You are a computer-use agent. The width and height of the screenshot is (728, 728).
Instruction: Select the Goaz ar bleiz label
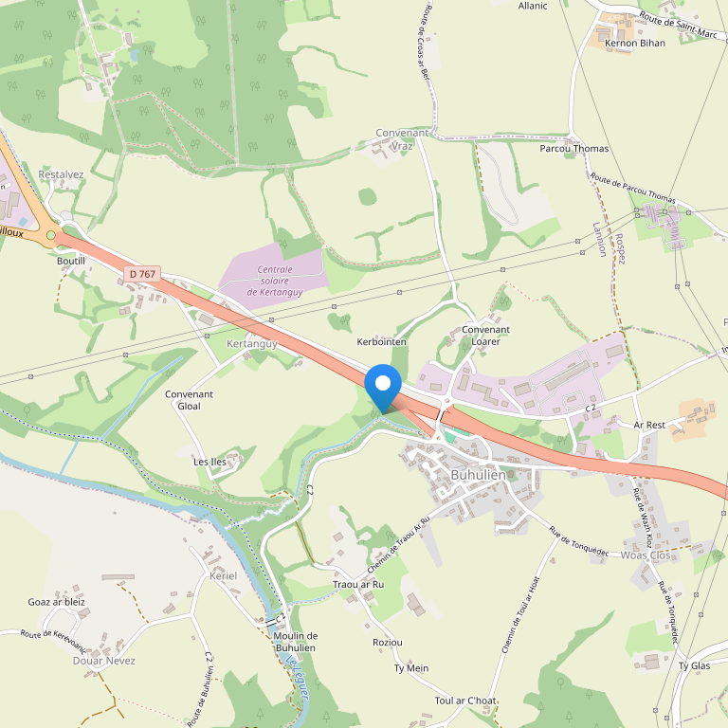click(56, 602)
